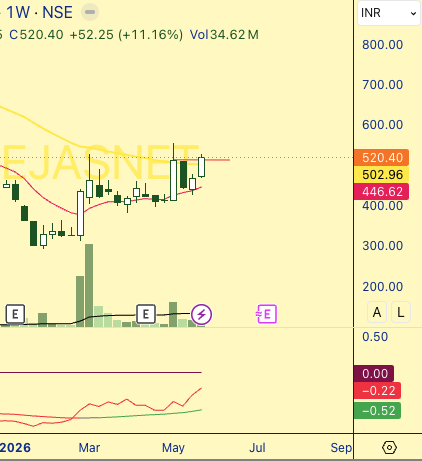
Task: Click the +52.25 (+11.16%) change value
Action: (126, 35)
